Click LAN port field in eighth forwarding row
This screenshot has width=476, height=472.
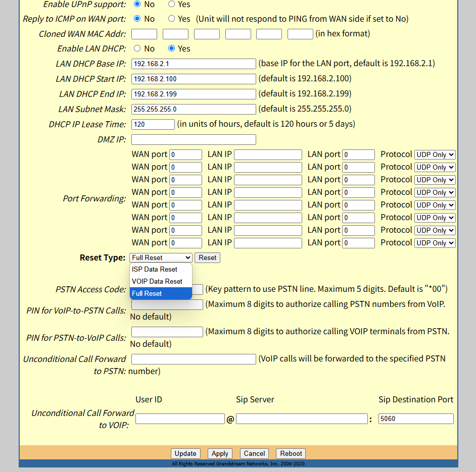click(359, 243)
